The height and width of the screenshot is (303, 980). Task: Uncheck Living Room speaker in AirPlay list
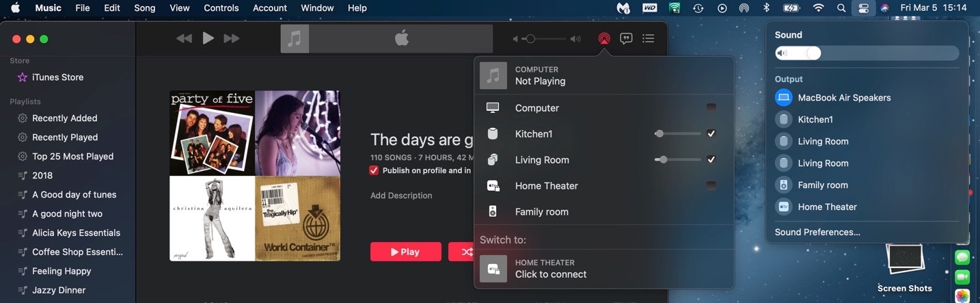coord(711,160)
